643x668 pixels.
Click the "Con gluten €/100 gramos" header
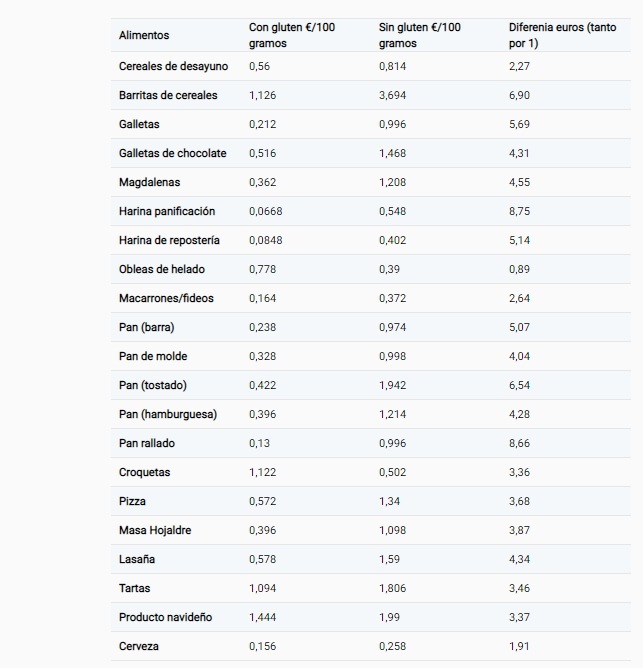coord(292,35)
